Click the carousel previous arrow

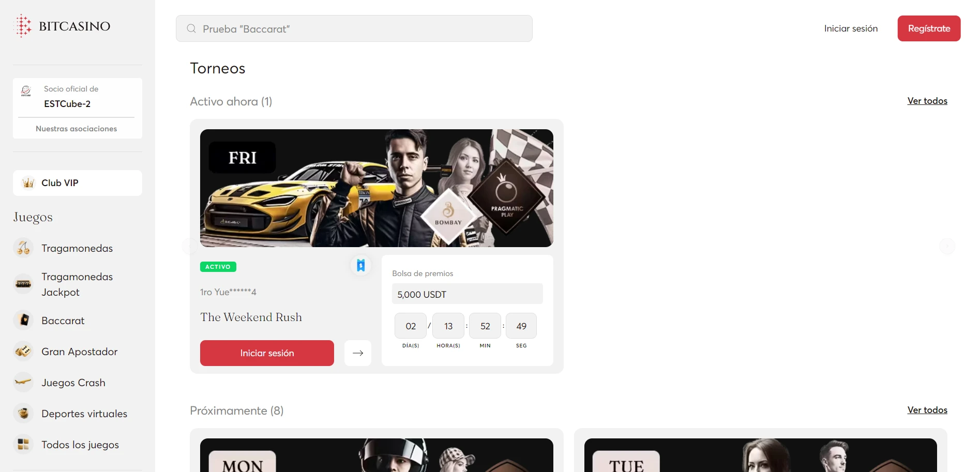coord(190,246)
